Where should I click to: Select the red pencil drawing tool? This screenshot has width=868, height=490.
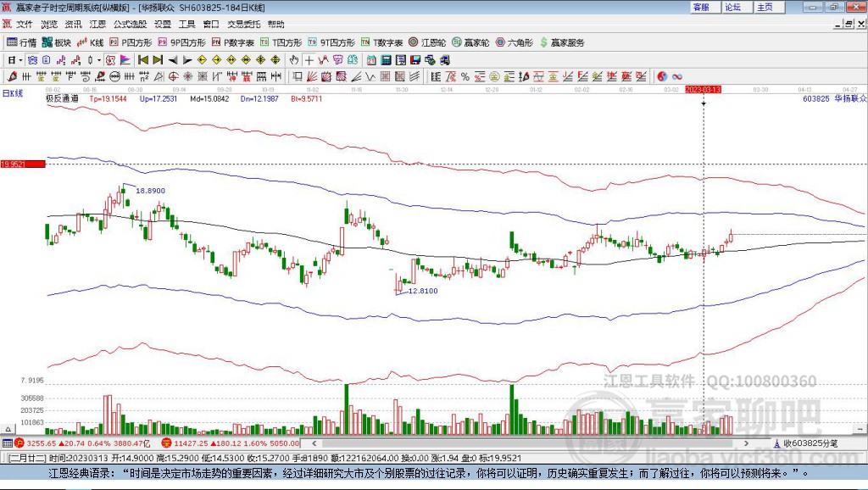[12, 76]
